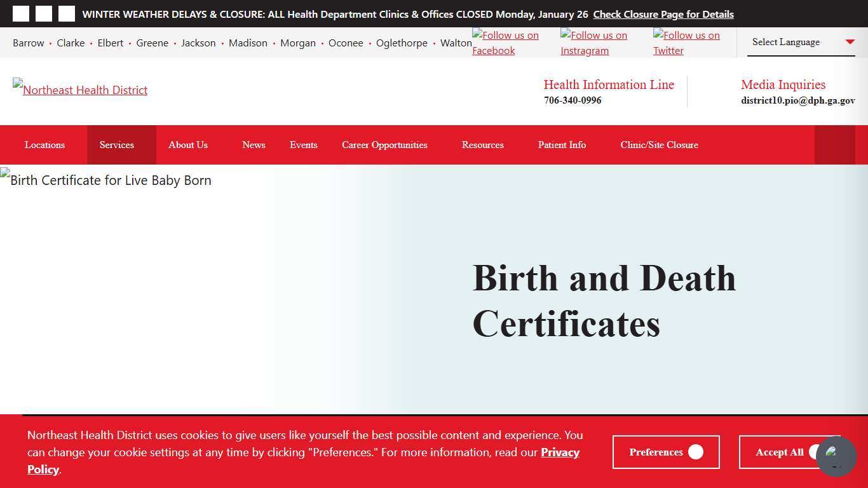The width and height of the screenshot is (868, 488).
Task: Open the Select Language dropdown
Action: click(801, 42)
